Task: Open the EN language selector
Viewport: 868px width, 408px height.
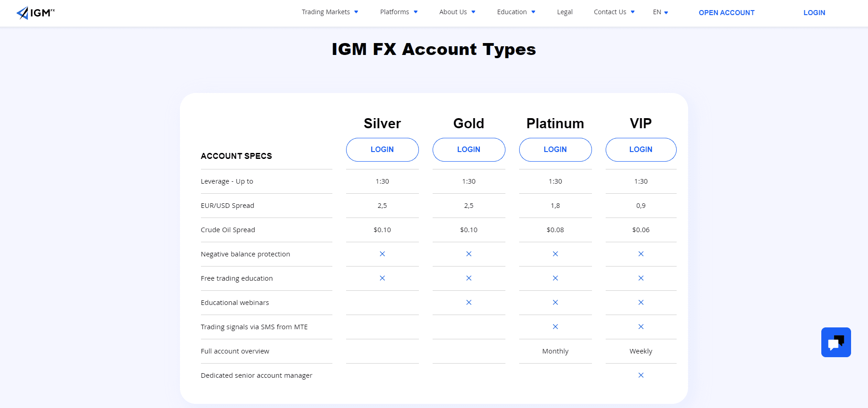Action: point(660,12)
